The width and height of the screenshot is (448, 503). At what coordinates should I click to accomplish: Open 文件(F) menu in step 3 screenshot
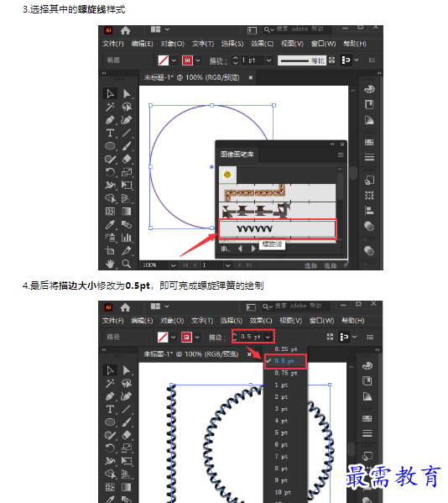tap(112, 44)
